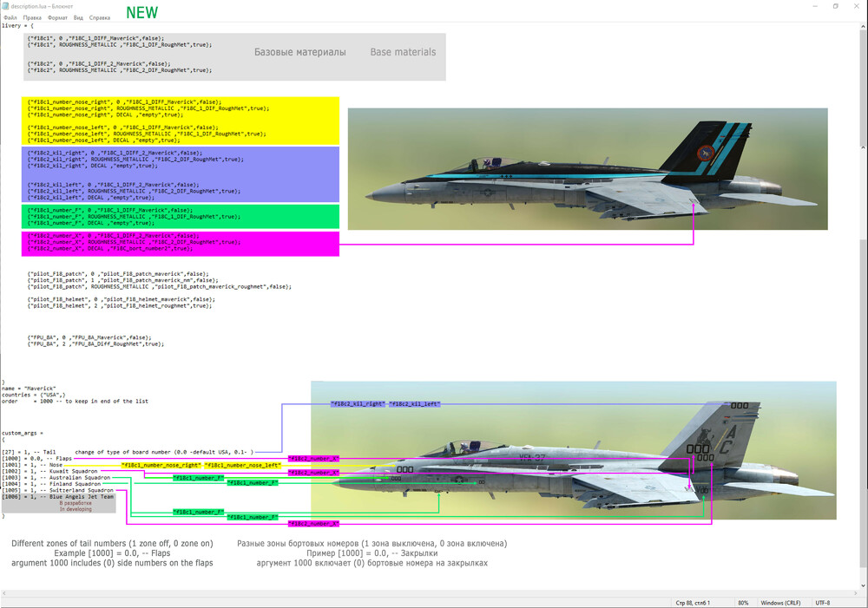This screenshot has height=608, width=868.
Task: Click the green NEW text at the top
Action: 141,12
